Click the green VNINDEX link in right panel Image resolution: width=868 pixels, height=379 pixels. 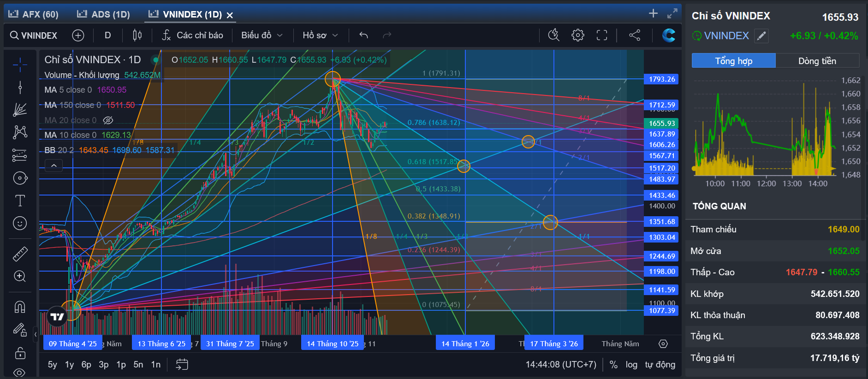click(x=726, y=36)
